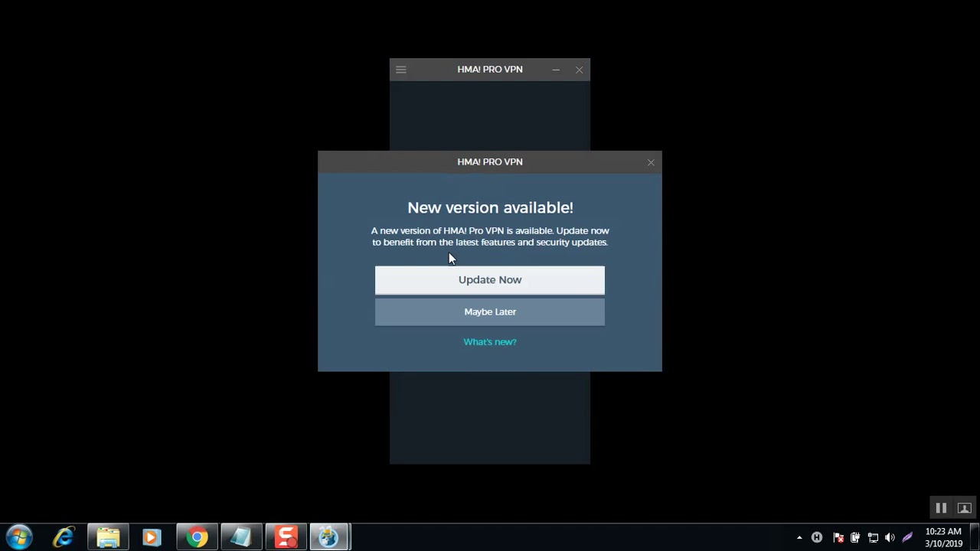This screenshot has height=551, width=980.
Task: Switch to the red Snagit taskbar icon
Action: [286, 537]
